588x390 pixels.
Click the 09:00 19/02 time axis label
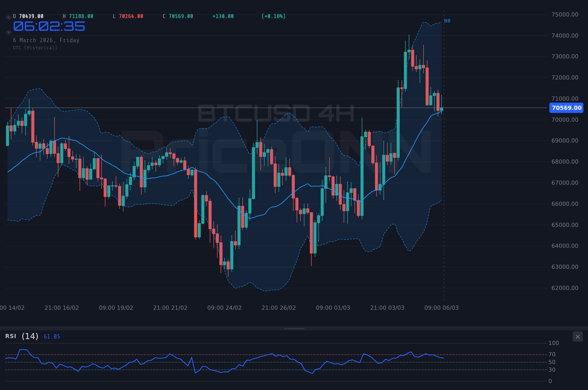pos(116,308)
